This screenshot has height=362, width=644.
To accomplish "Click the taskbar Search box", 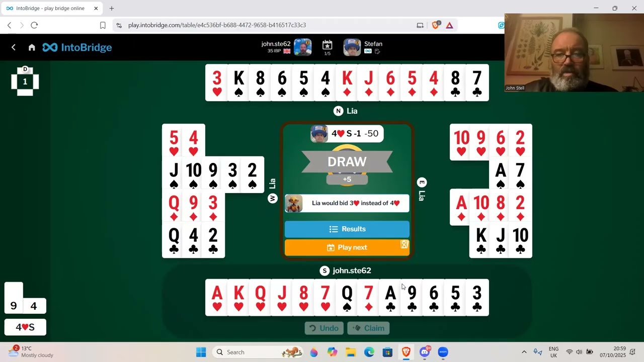I will pyautogui.click(x=259, y=352).
